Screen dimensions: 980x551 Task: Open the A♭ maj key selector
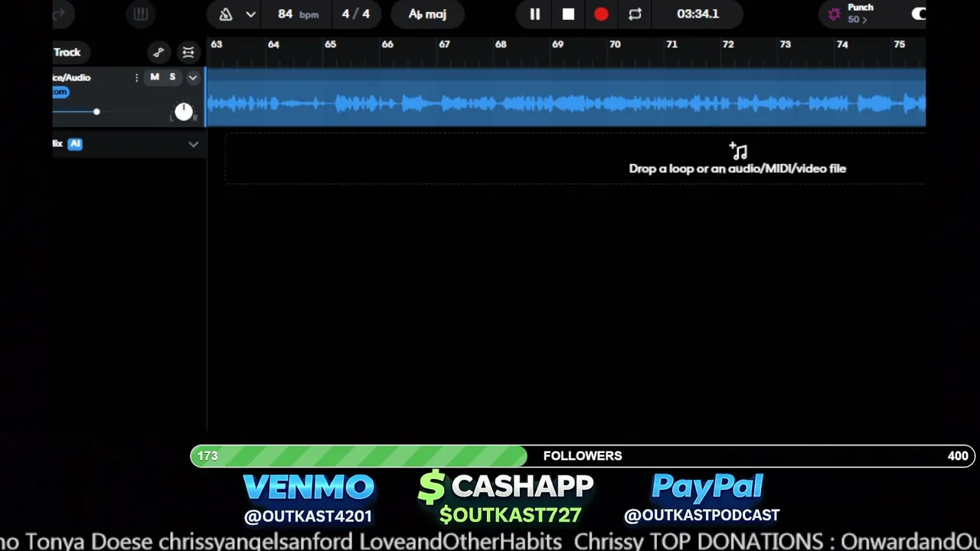427,14
